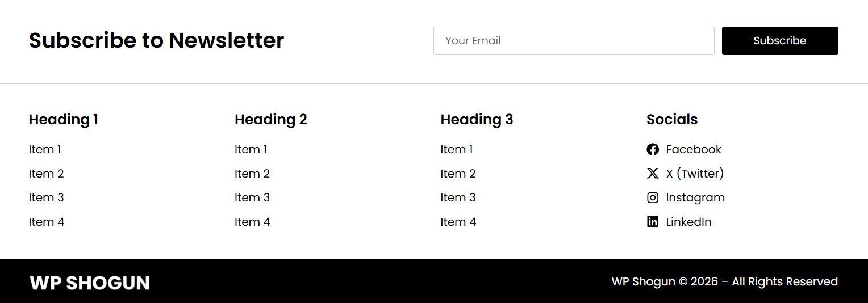This screenshot has width=868, height=303.
Task: Select Item 2 under Heading 3
Action: [x=458, y=174]
